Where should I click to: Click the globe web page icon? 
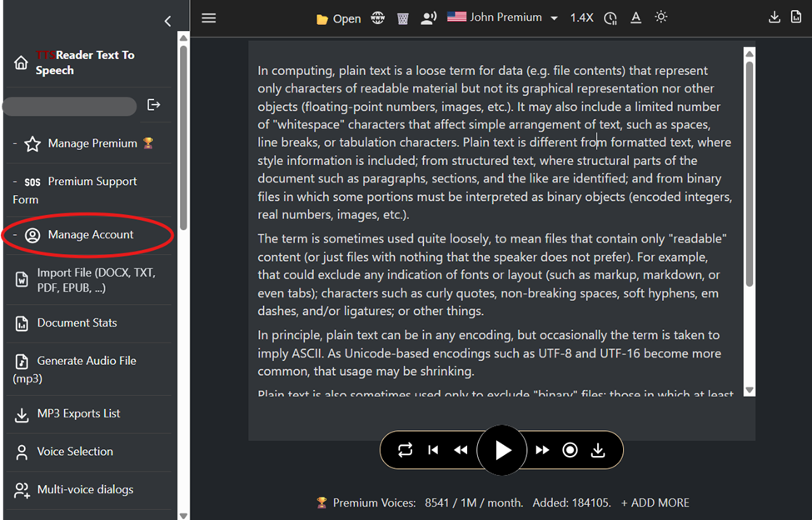378,18
